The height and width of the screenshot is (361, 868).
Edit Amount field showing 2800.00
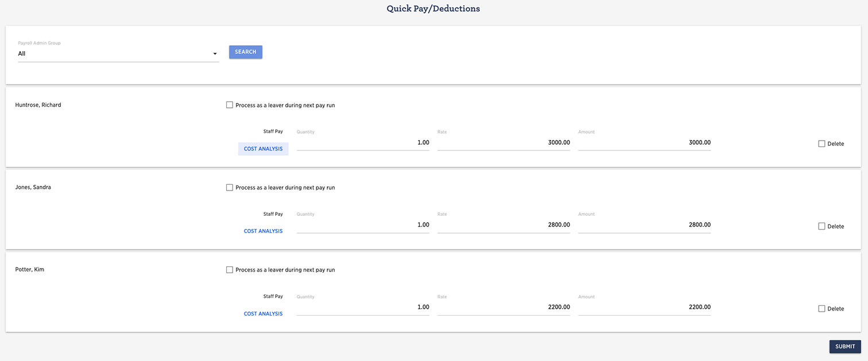coord(644,225)
